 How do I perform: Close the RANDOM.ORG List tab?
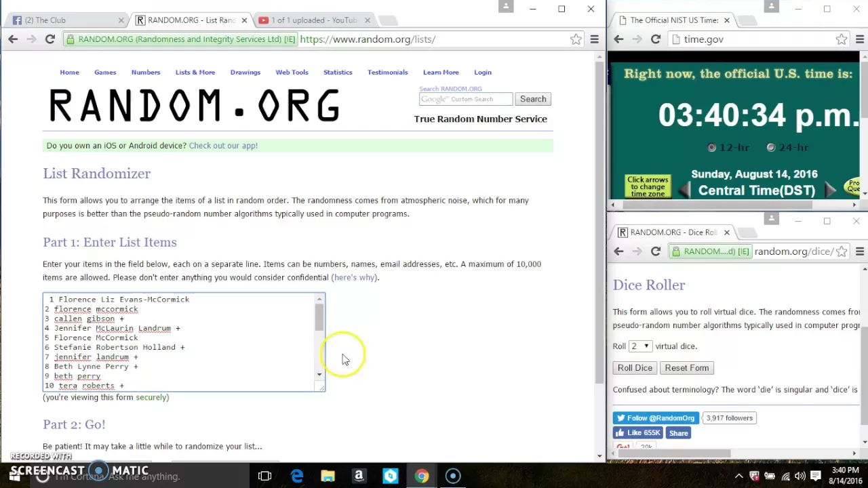pyautogui.click(x=244, y=20)
